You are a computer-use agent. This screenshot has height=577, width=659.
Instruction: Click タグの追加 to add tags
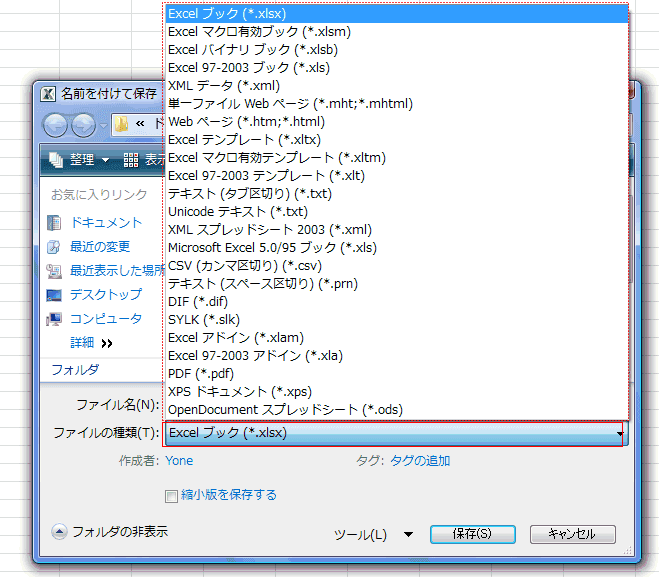pos(420,461)
